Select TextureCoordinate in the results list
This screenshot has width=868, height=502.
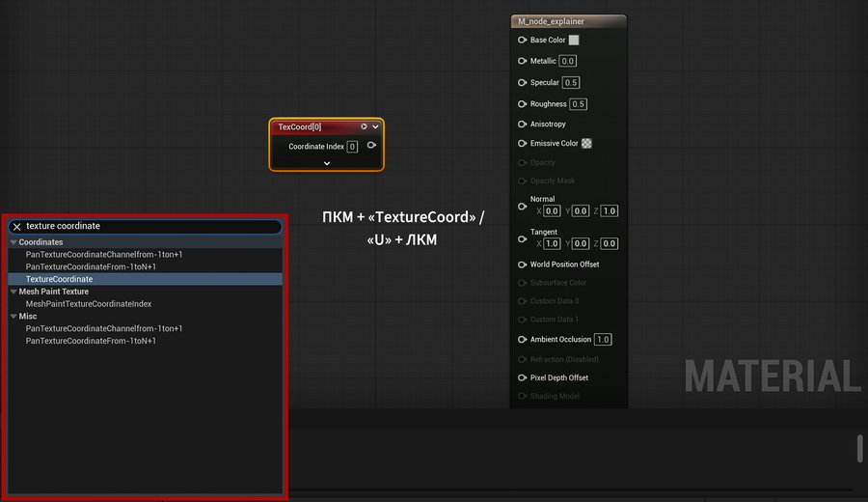145,279
